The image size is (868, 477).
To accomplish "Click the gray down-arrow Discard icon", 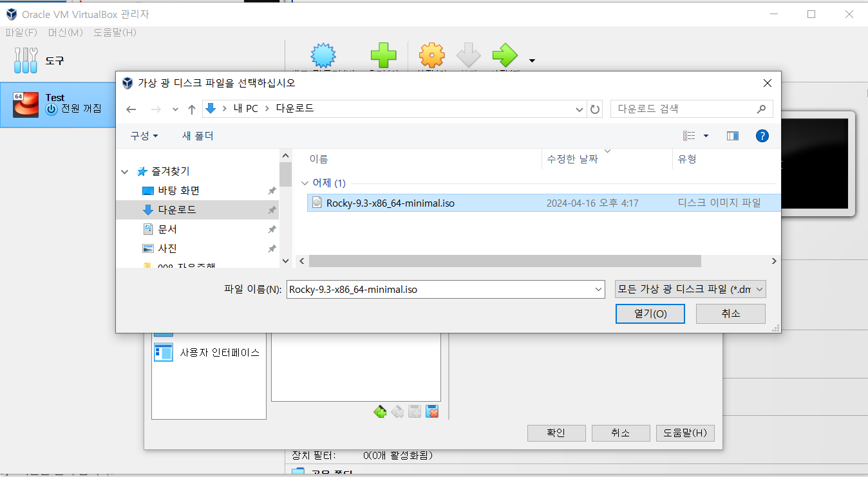I will (x=469, y=57).
